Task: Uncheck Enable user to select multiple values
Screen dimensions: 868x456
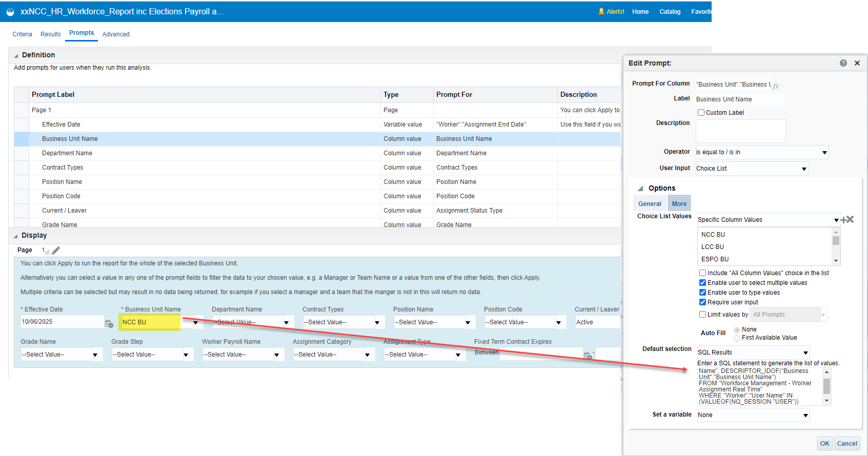Action: [x=702, y=283]
